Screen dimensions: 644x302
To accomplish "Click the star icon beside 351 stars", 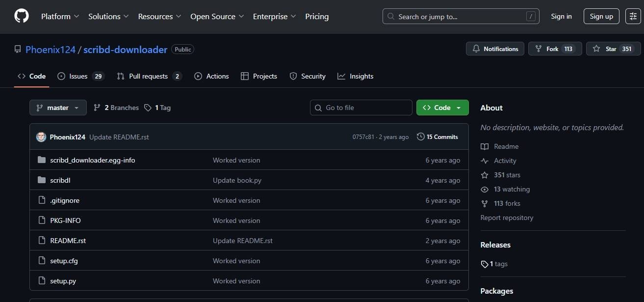I will (485, 175).
